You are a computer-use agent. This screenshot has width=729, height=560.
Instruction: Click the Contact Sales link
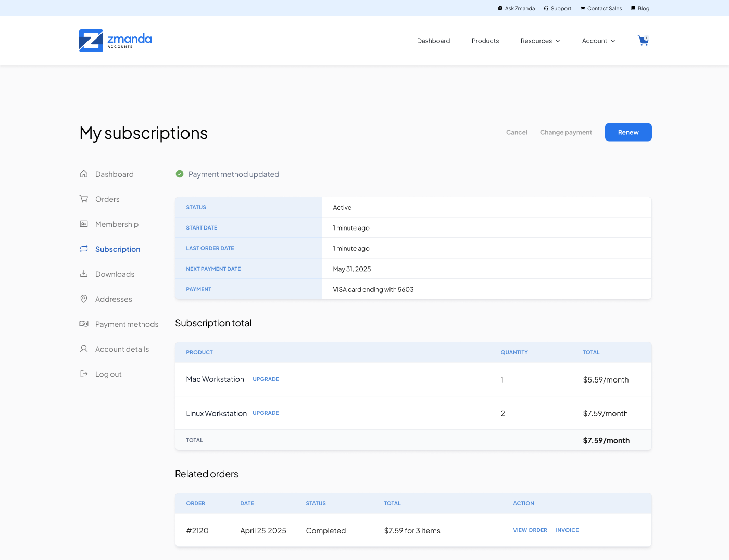[x=605, y=8]
